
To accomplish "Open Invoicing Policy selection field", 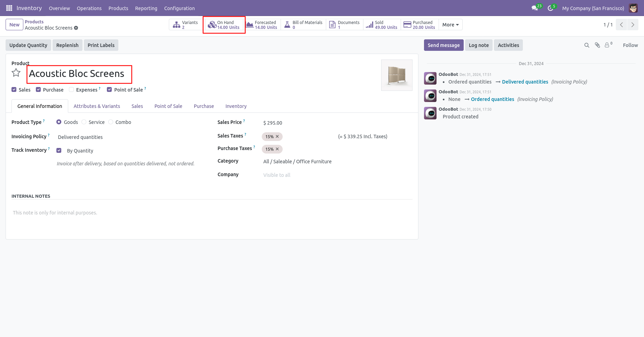I will (132, 137).
